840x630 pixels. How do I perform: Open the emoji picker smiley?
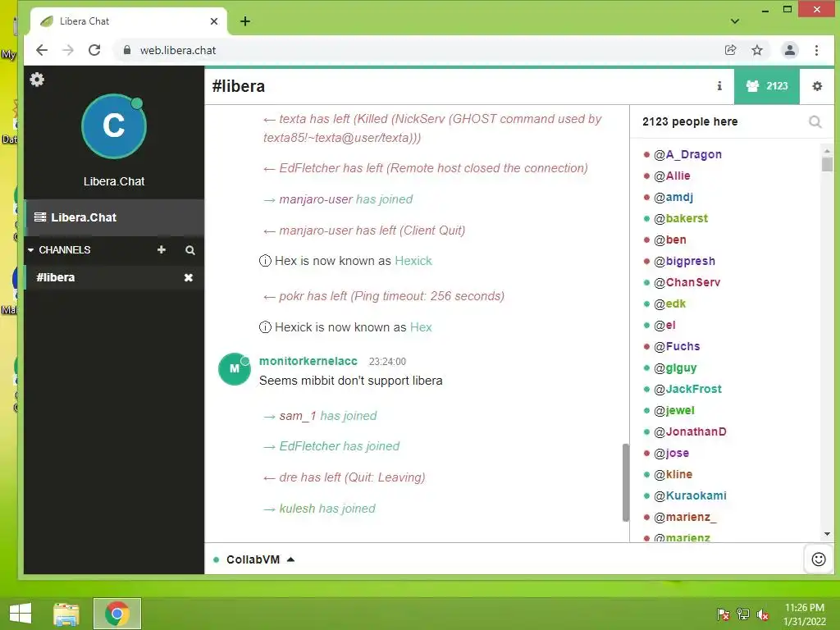(x=819, y=559)
